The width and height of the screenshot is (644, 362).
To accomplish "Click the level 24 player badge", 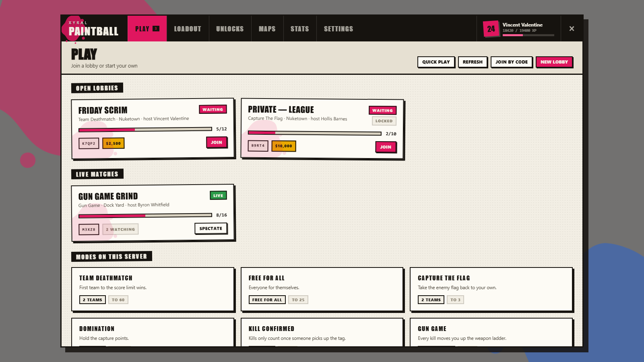I will pos(491,29).
